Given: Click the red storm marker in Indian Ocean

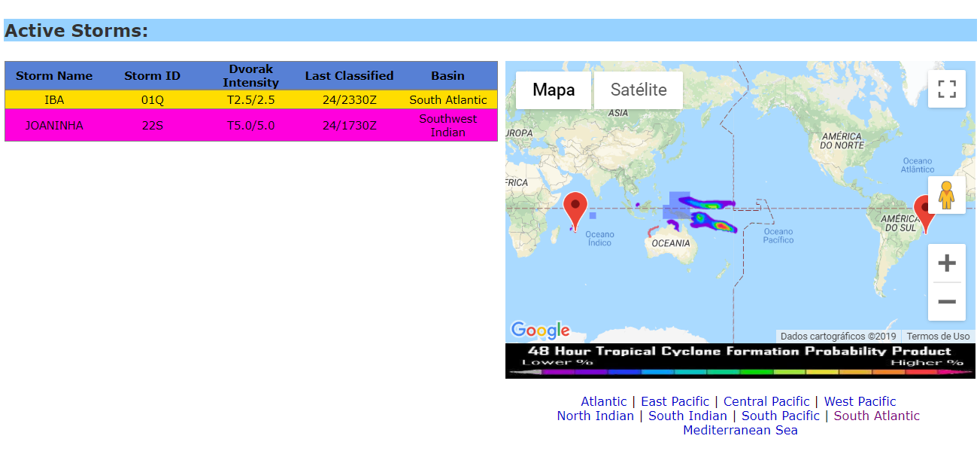Looking at the screenshot, I should 575,209.
